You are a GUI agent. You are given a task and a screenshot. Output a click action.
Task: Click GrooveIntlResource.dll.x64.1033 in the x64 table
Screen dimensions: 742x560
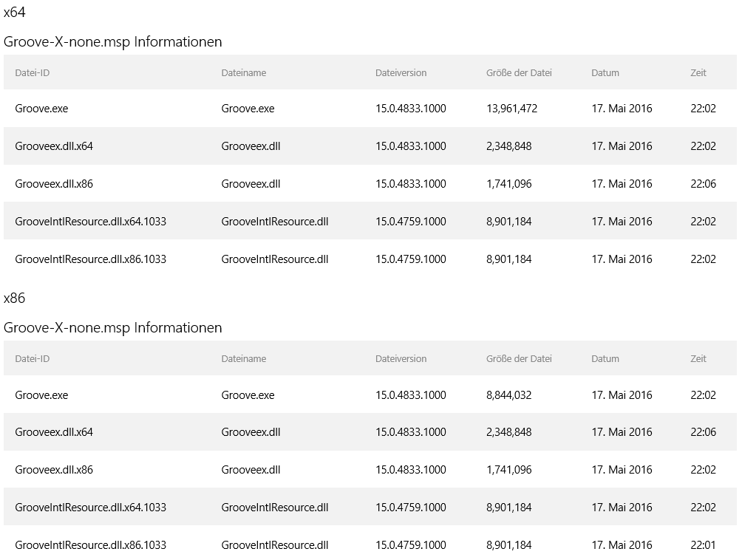[90, 222]
